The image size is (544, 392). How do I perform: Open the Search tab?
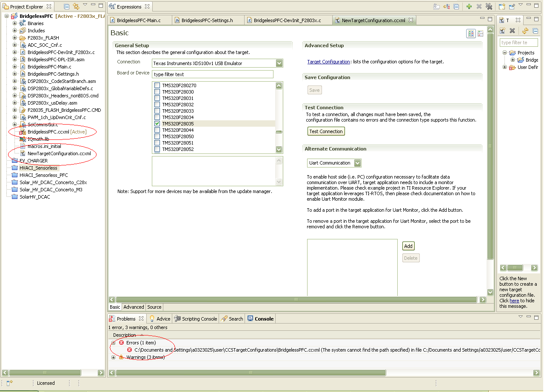click(232, 319)
